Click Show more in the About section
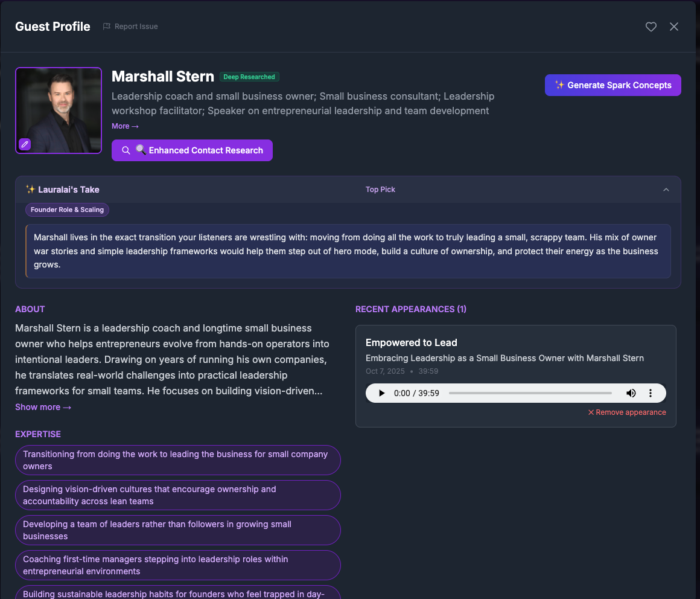Screen dimensions: 700x599 [43, 407]
